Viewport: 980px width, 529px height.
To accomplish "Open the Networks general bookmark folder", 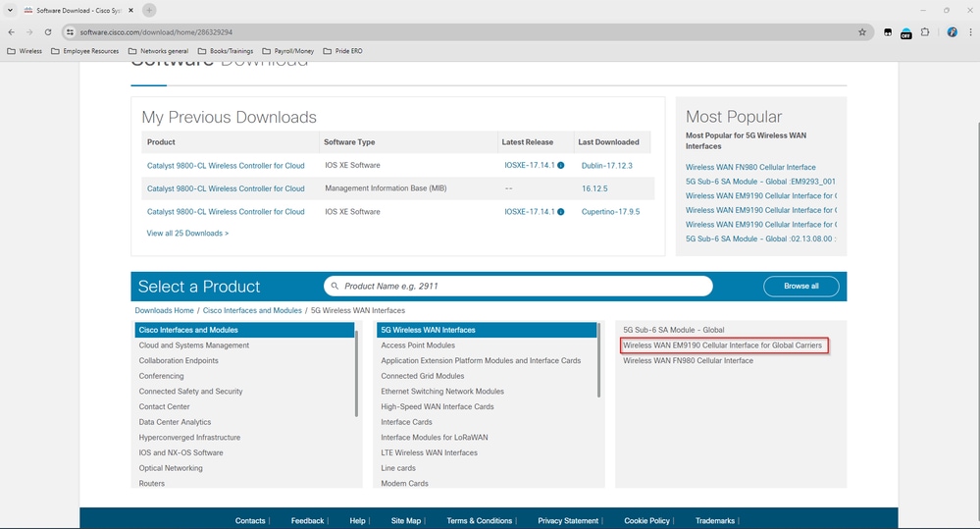I will coord(158,51).
